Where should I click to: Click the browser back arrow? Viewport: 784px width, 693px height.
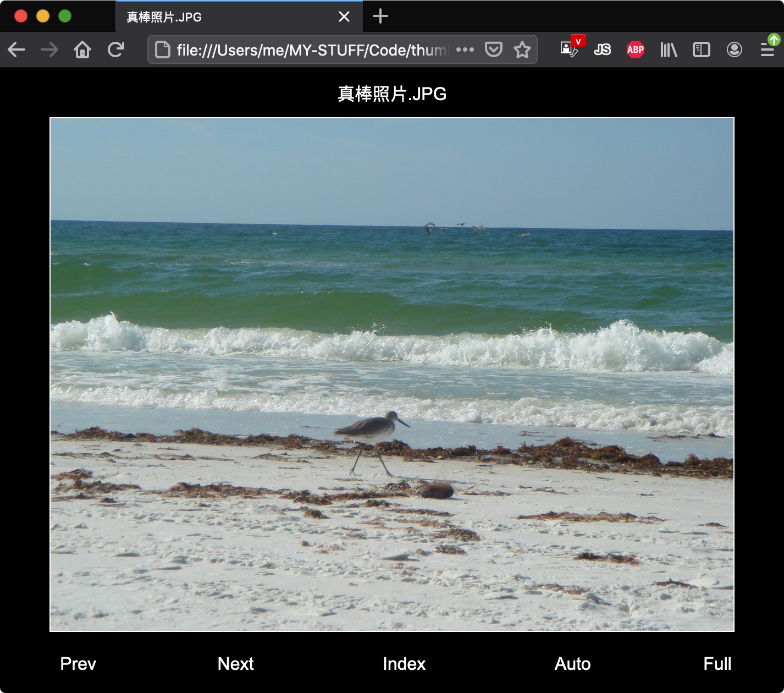(16, 50)
